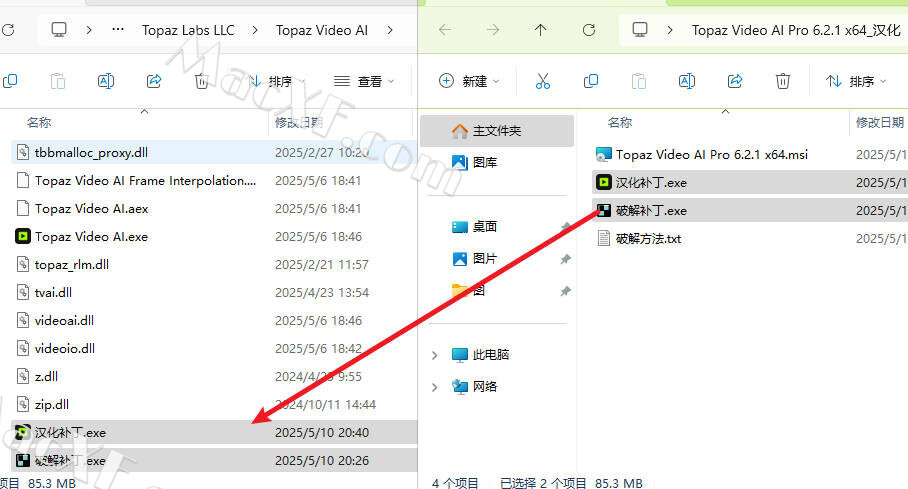This screenshot has width=908, height=489.
Task: Unpin 图片 via its pin icon
Action: pos(565,258)
